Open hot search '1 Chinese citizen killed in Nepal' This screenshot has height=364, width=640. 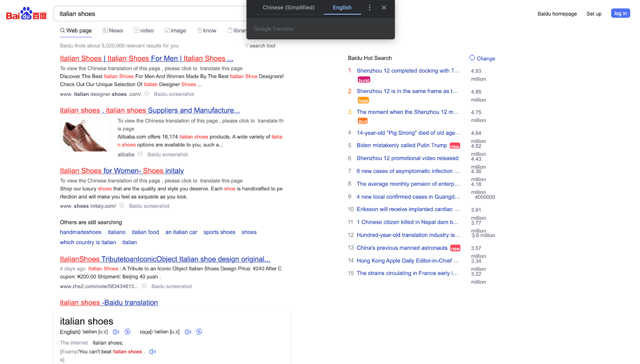pyautogui.click(x=408, y=222)
